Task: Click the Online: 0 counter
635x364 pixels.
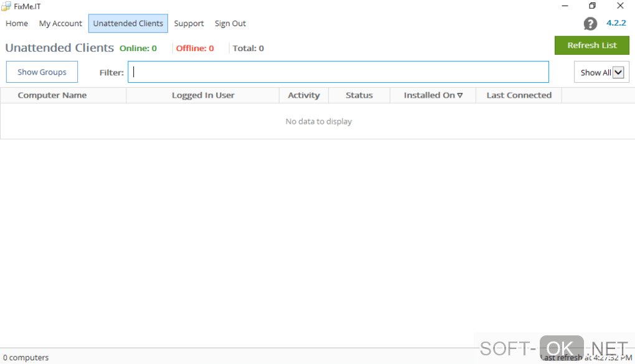Action: point(138,48)
